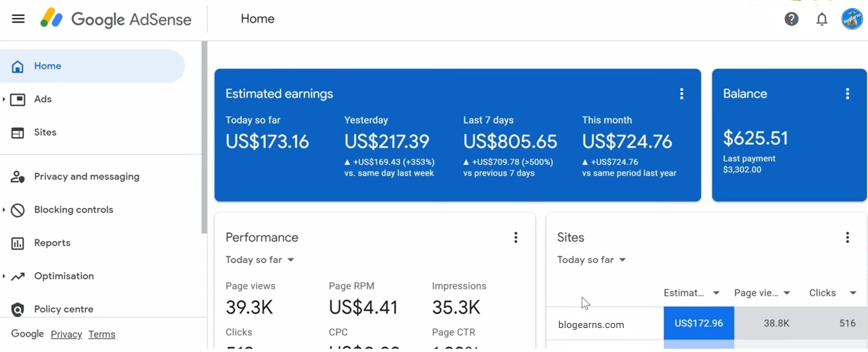Click the blogearns.com site row

706,323
